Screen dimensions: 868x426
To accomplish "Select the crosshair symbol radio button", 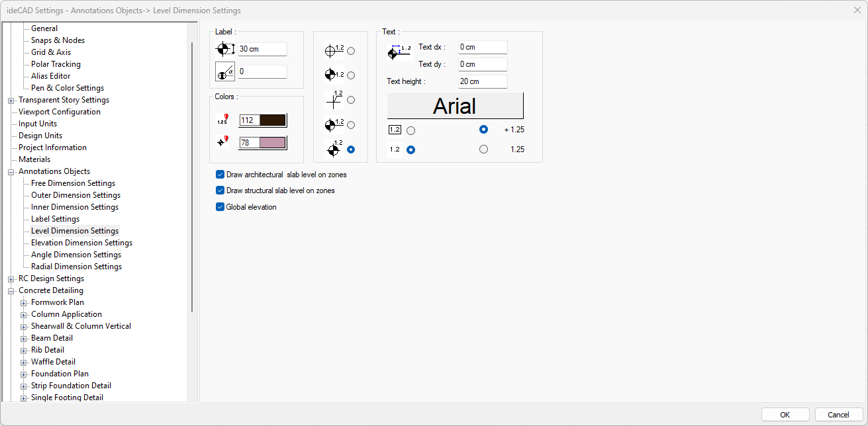I will [351, 100].
